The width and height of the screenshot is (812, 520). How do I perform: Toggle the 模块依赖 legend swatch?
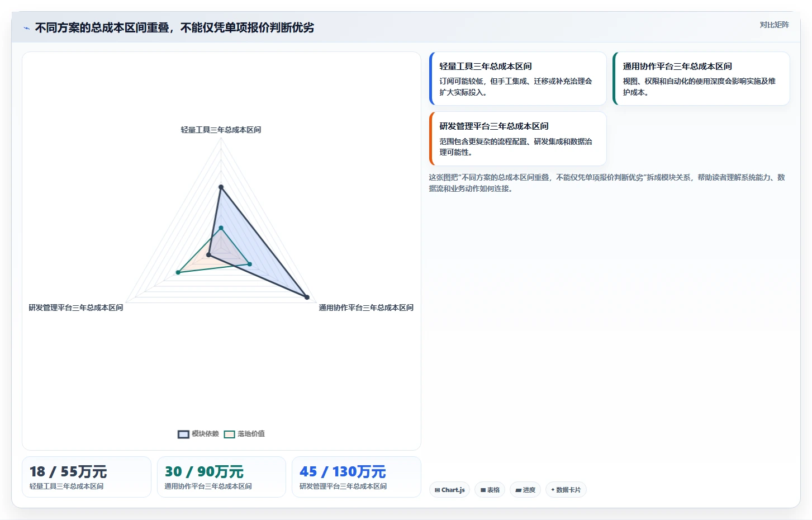pos(183,434)
